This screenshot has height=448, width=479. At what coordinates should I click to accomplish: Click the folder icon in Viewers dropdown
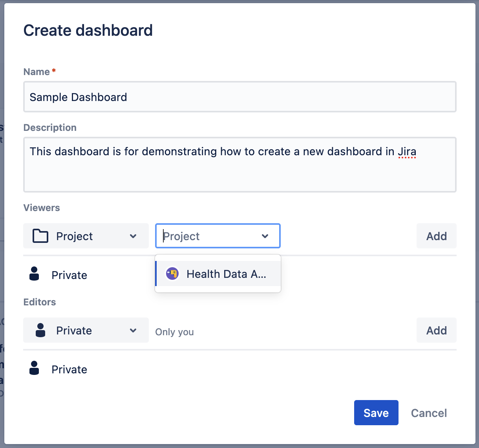[40, 236]
